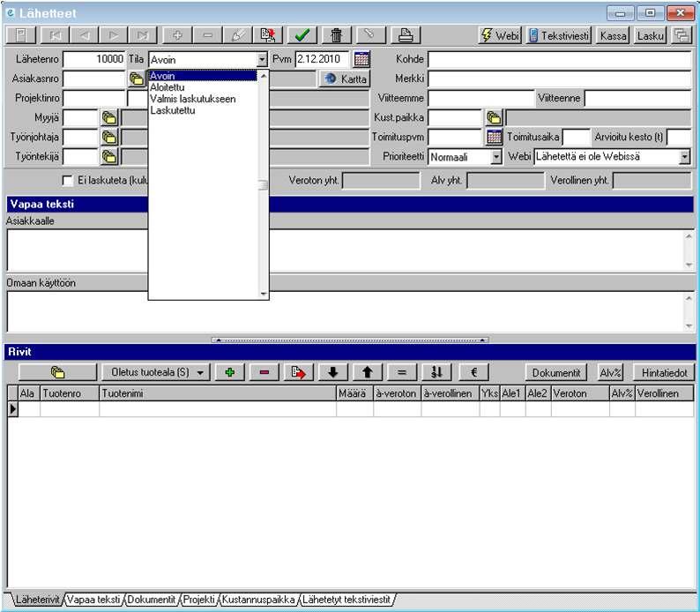
Task: Go to first record navigation button
Action: (x=55, y=34)
